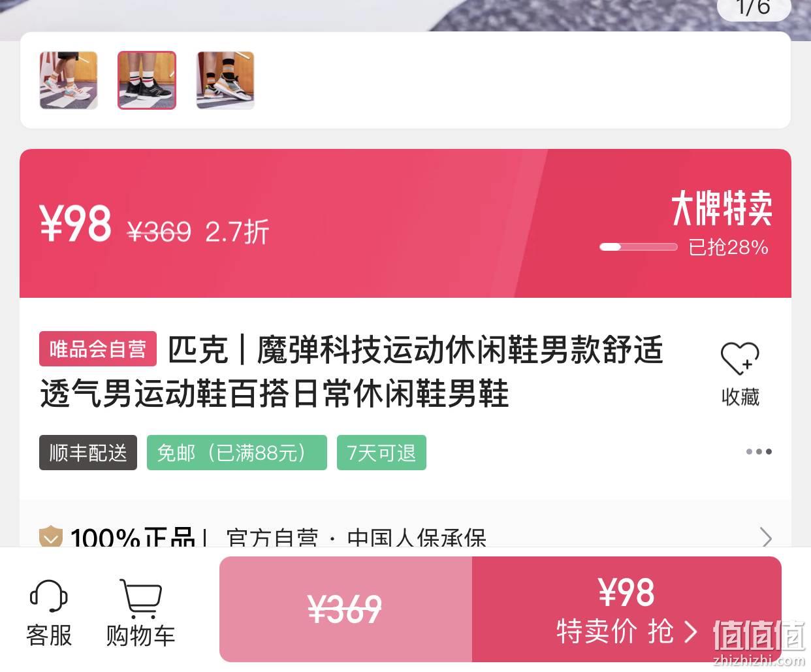Screen dimensions: 811x672
Task: Tap the 唯品会自营 badge
Action: pyautogui.click(x=98, y=349)
